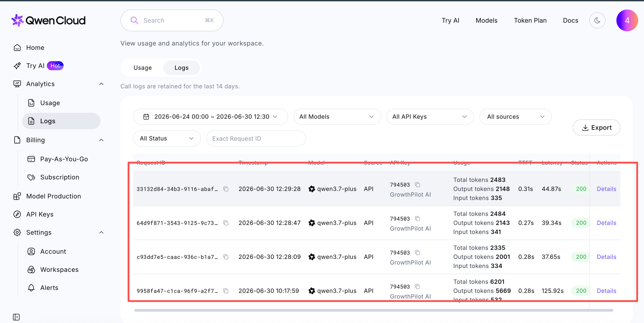Image resolution: width=644 pixels, height=323 pixels.
Task: Click the Exact Request ID field
Action: [256, 138]
